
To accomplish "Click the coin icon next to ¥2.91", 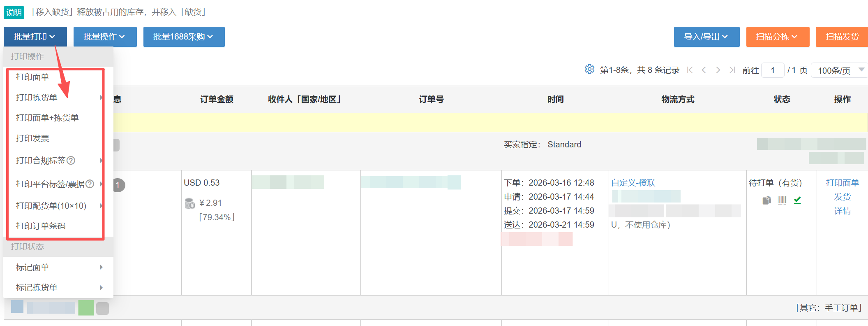I will click(190, 203).
